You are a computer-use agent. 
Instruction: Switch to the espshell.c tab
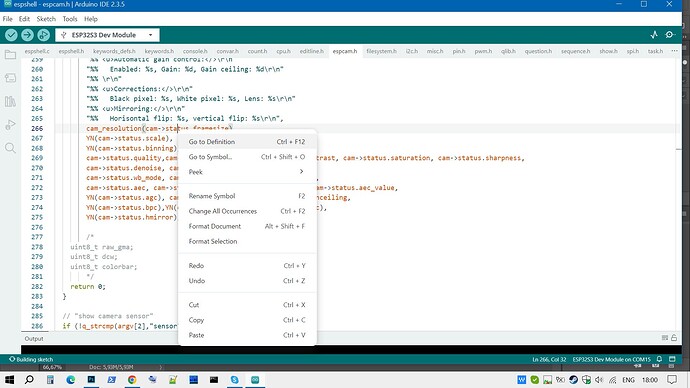pos(37,51)
